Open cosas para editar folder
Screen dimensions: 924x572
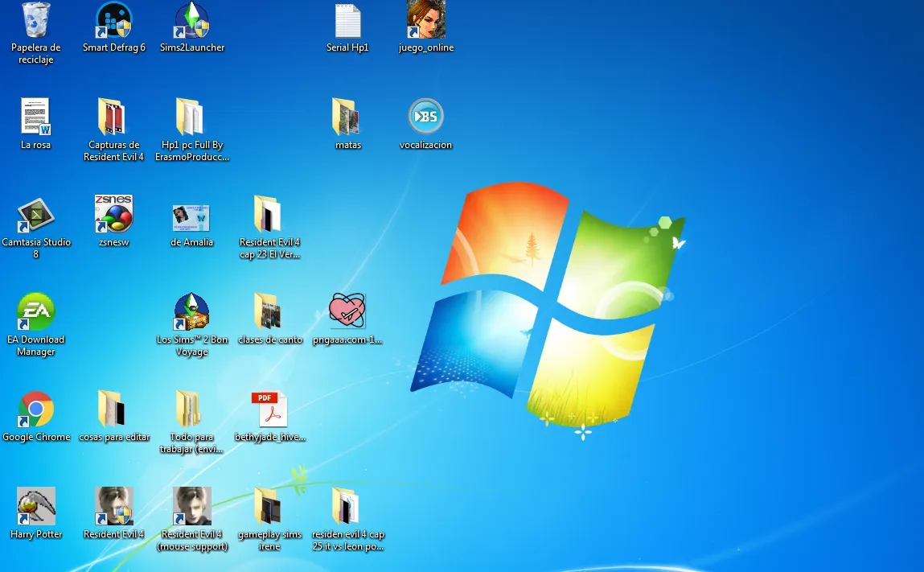pos(112,408)
